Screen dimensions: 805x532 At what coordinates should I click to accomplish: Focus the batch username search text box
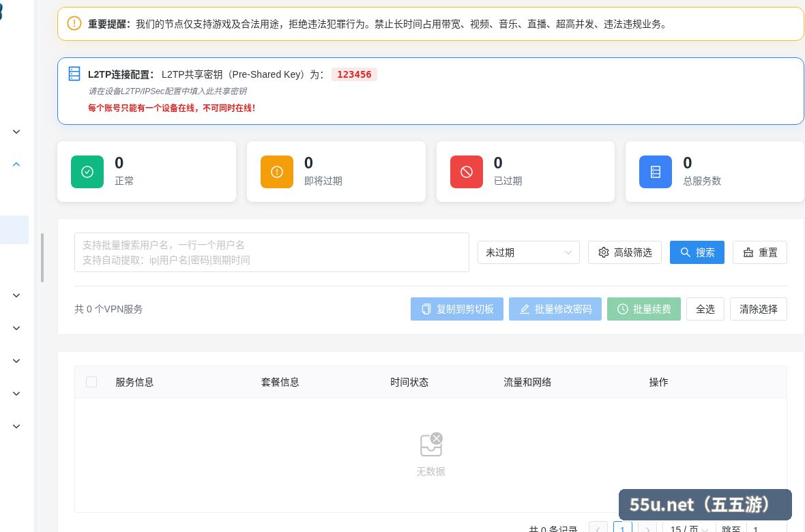272,252
